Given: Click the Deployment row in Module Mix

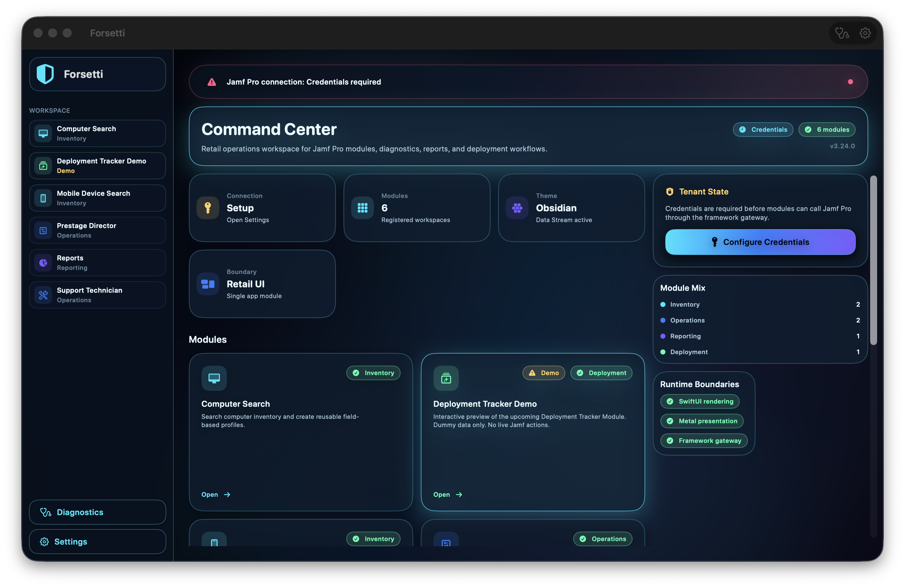Looking at the screenshot, I should coord(760,352).
